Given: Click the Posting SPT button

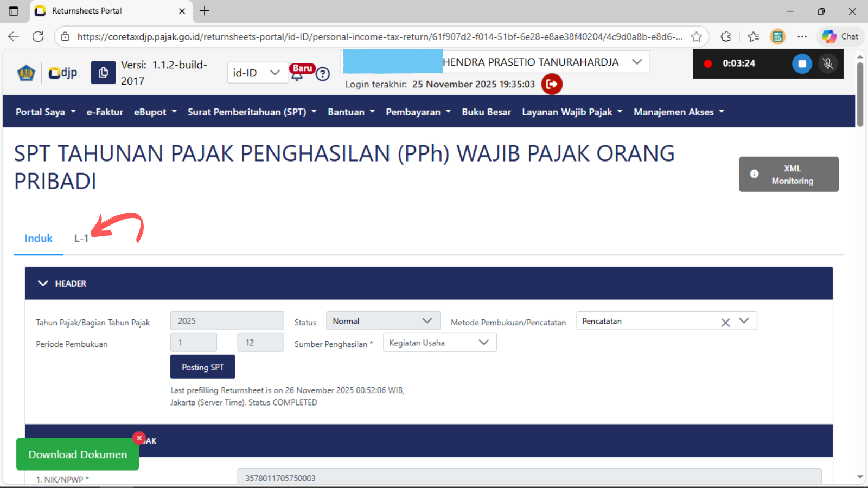Looking at the screenshot, I should [x=202, y=367].
